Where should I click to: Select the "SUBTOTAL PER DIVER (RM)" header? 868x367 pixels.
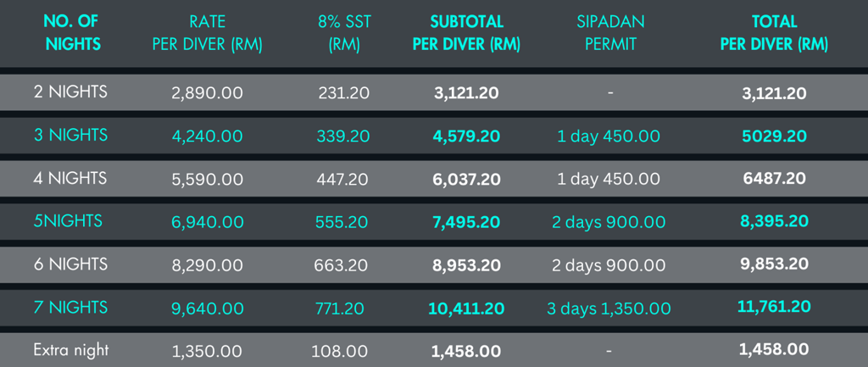pyautogui.click(x=466, y=33)
